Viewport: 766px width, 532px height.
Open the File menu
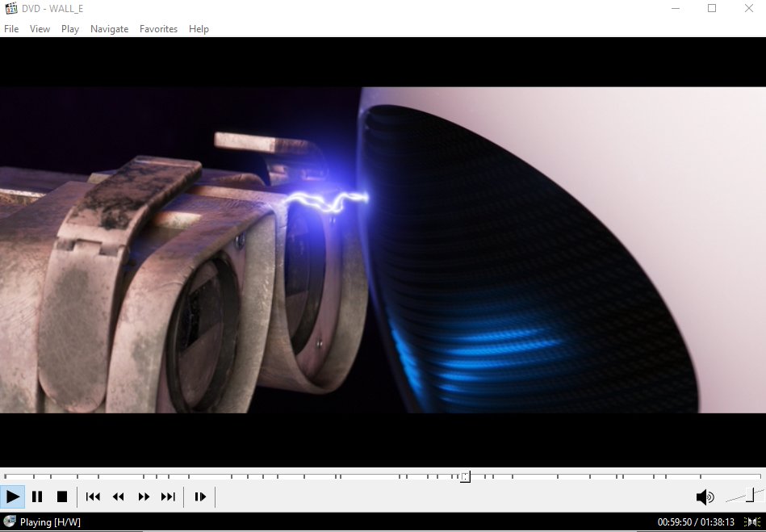tap(11, 29)
